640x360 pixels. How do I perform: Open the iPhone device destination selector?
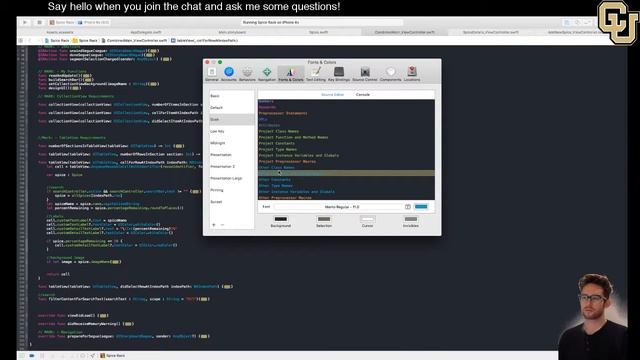pos(93,22)
